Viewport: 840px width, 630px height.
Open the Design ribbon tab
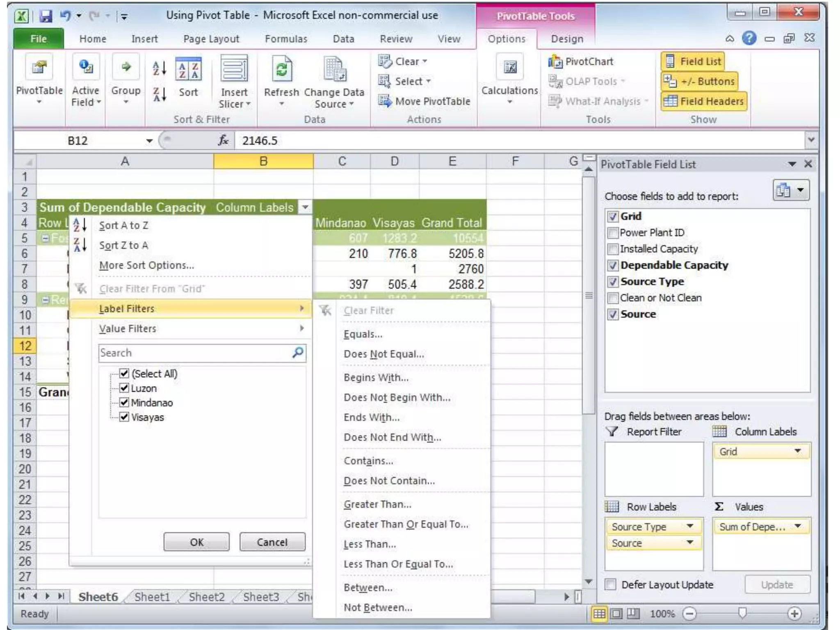(x=567, y=39)
